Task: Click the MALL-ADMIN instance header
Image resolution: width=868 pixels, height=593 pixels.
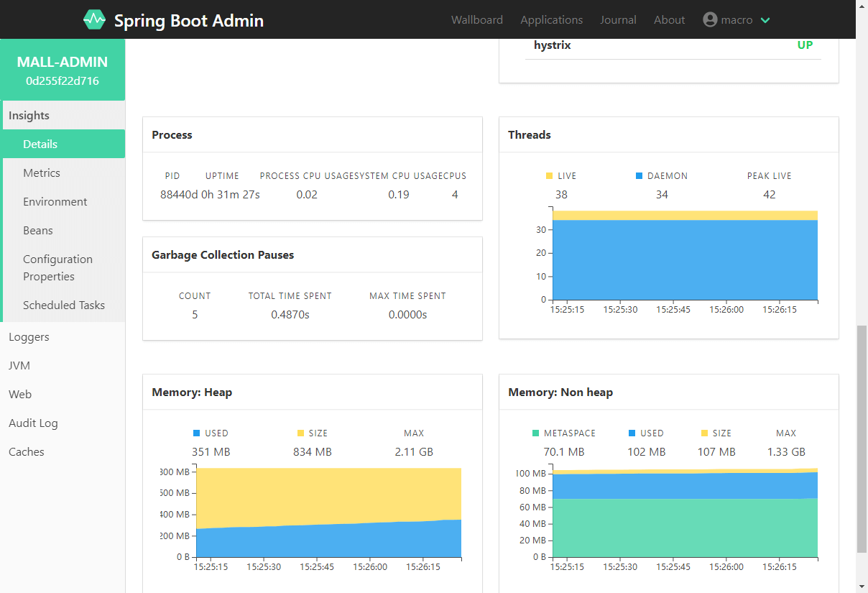Action: click(63, 70)
